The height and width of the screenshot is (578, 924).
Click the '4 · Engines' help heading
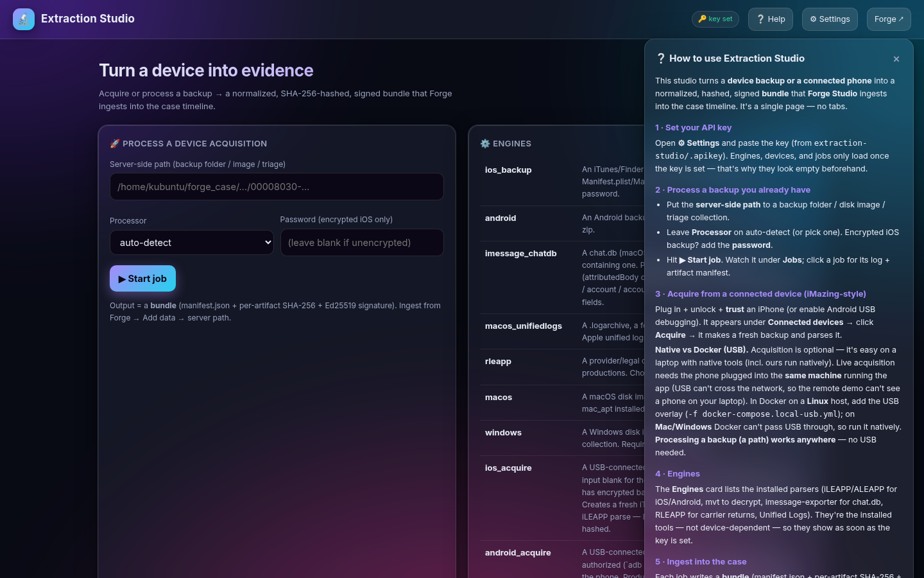pos(678,474)
